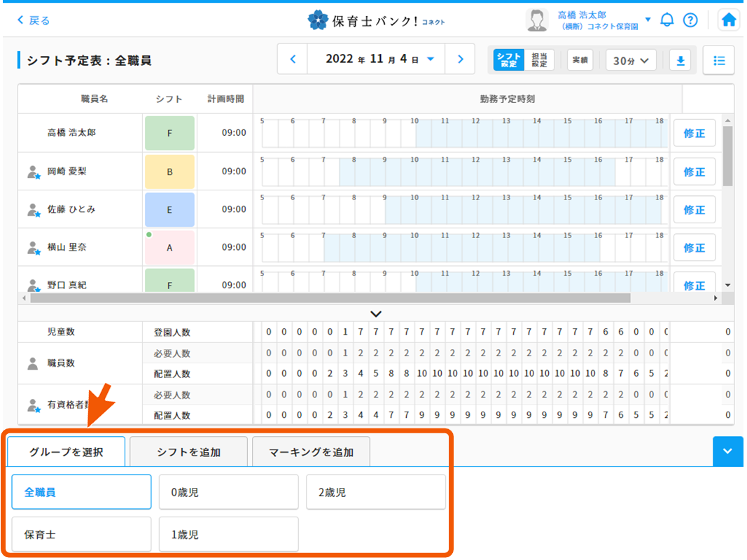Collapse the bottom panel with blue chevron
The image size is (747, 560).
pos(728,451)
